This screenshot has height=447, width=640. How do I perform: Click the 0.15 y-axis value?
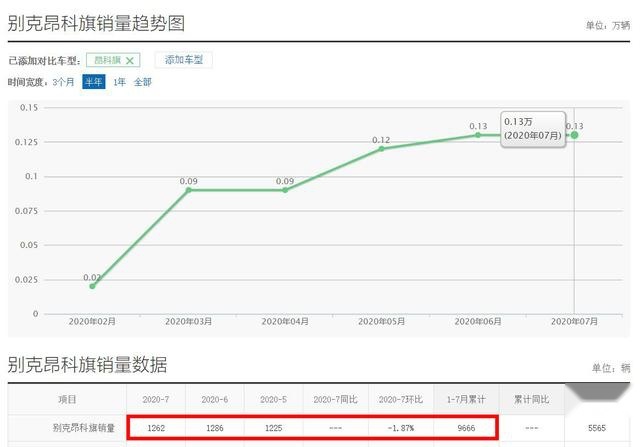29,108
